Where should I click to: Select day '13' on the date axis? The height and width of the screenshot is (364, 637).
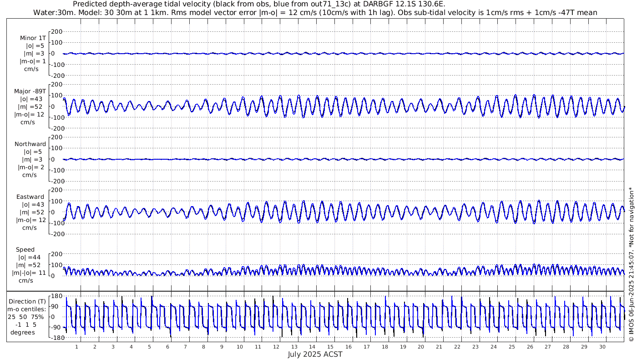tap(294, 347)
